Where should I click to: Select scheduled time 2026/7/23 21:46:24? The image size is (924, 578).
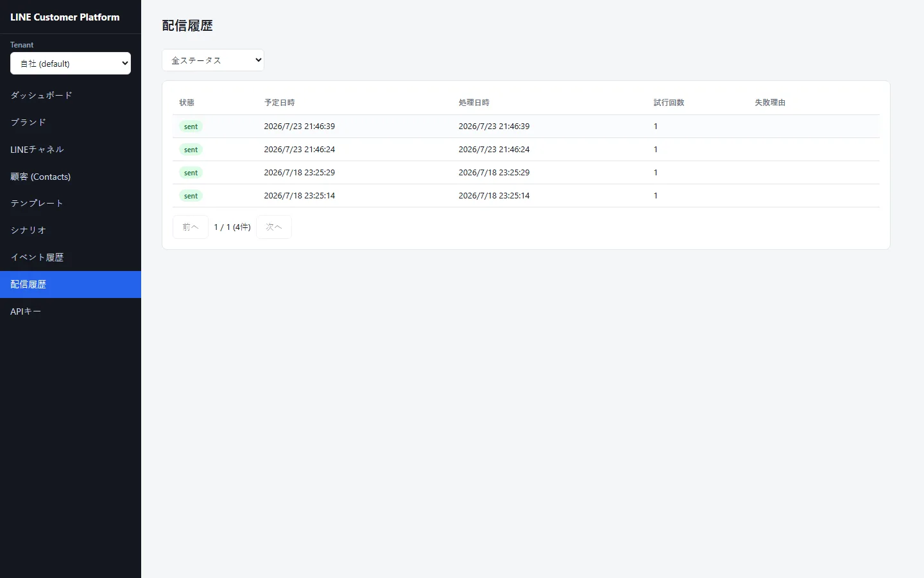pyautogui.click(x=300, y=150)
